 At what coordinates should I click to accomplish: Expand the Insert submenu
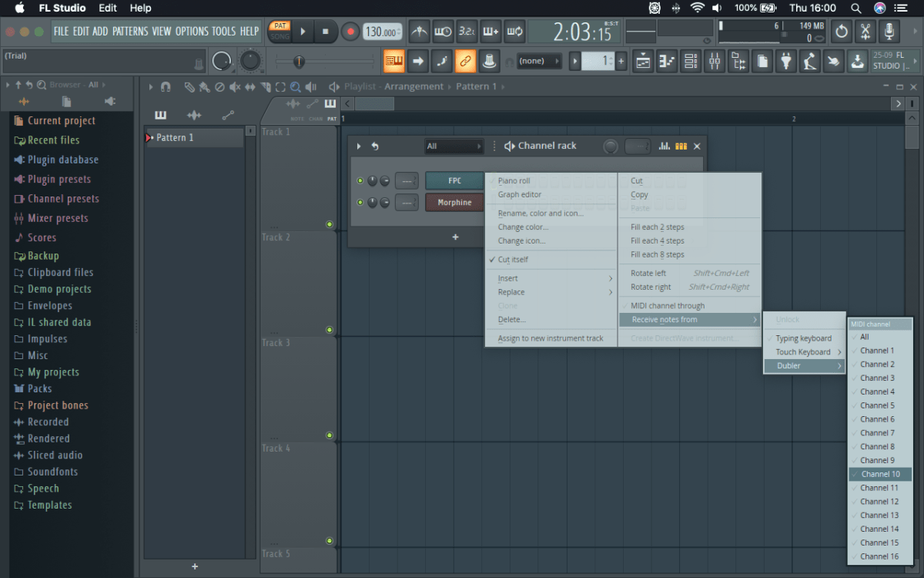click(x=551, y=278)
